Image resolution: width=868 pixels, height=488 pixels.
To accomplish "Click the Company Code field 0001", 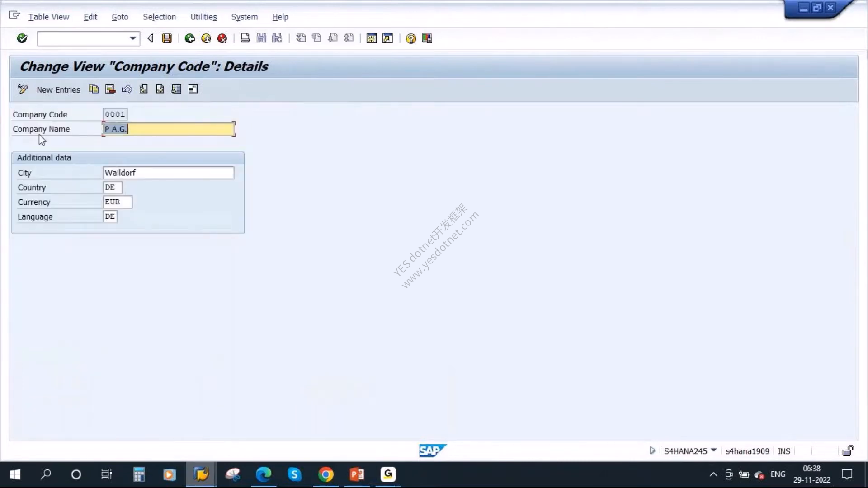I will coord(115,114).
